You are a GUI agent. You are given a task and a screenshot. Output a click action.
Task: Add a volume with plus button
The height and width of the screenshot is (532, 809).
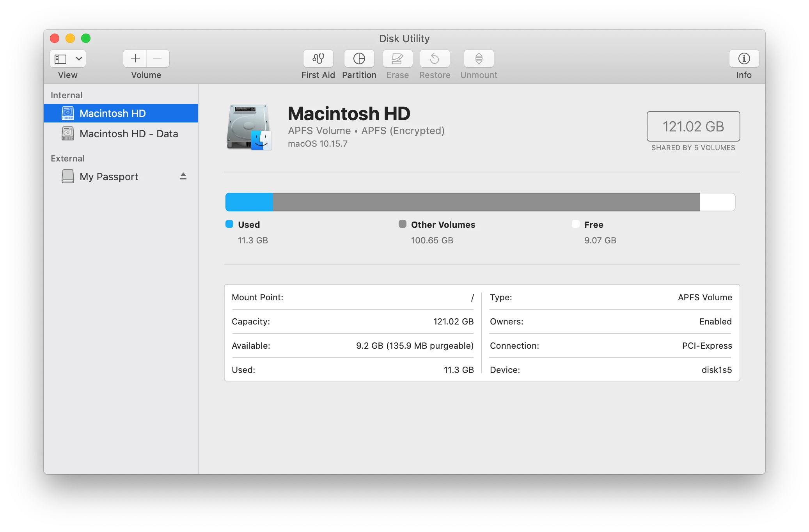135,59
